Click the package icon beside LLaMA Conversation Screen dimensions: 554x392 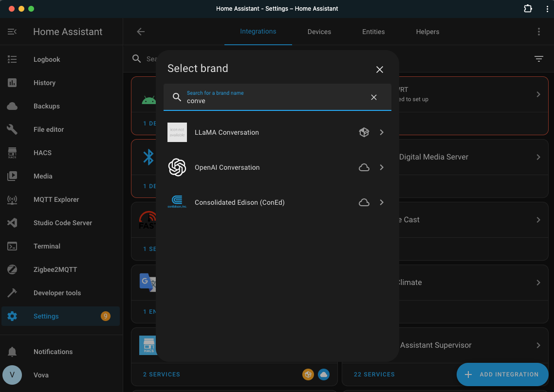364,132
